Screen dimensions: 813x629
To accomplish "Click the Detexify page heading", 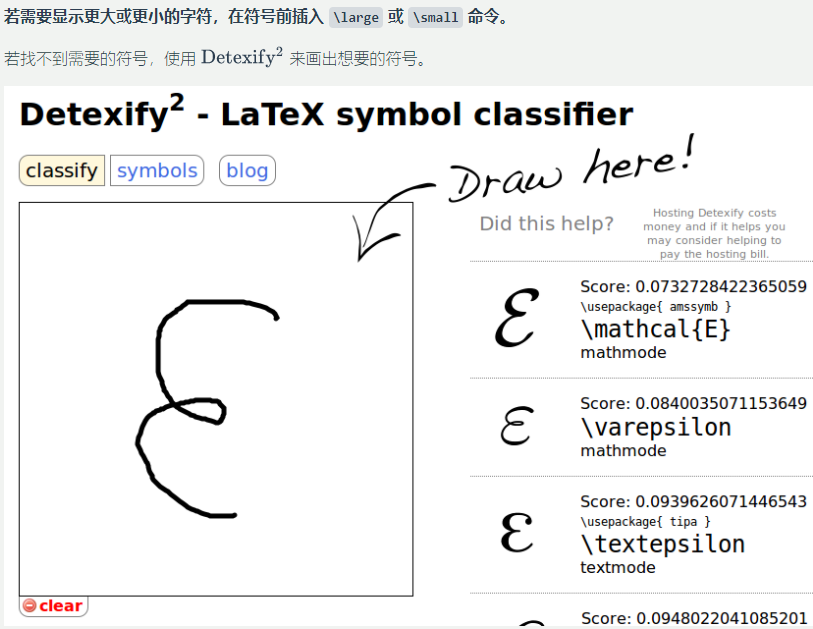I will pos(326,113).
